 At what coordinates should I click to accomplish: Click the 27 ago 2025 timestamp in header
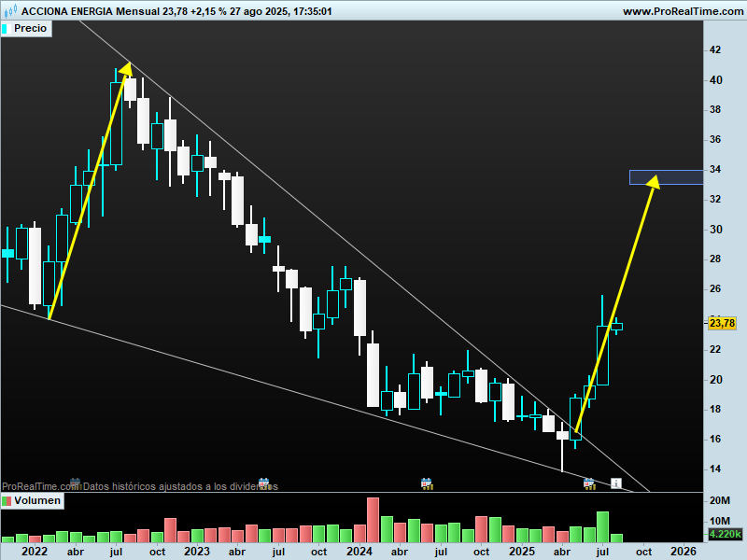(x=281, y=11)
